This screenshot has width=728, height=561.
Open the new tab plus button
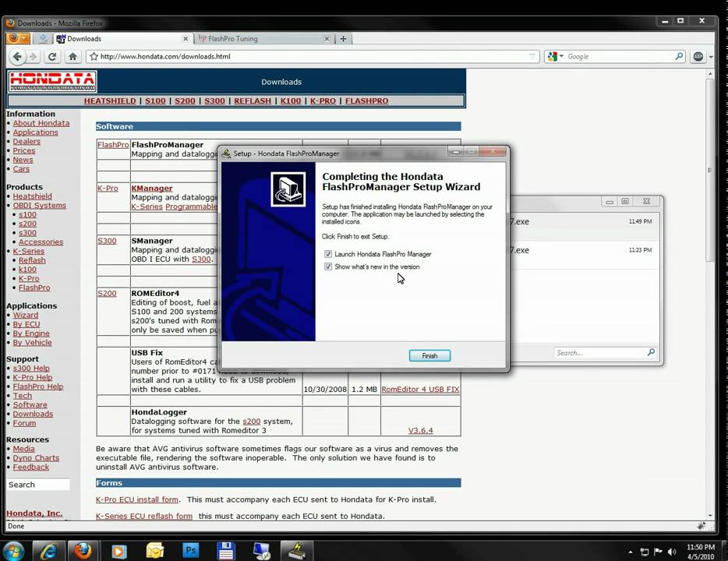point(343,39)
